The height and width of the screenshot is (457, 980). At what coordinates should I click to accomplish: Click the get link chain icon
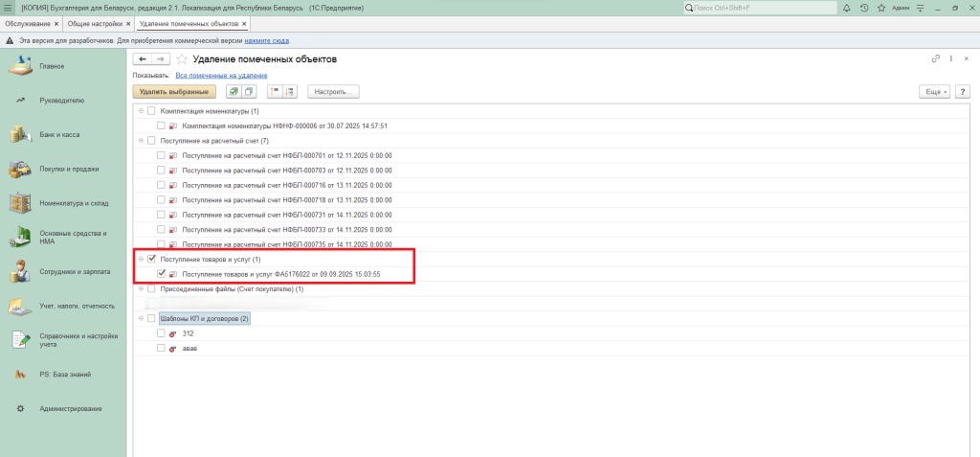[935, 59]
